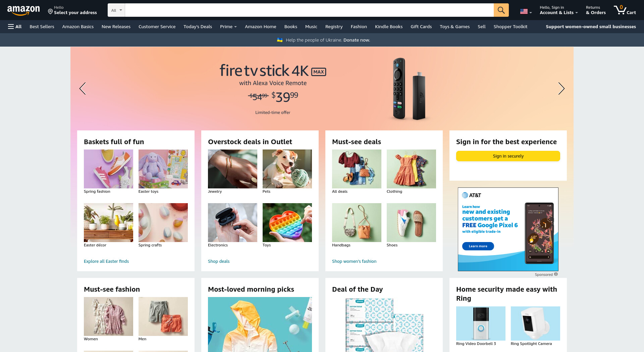Open the Explore all Easter finds link
644x352 pixels.
106,261
